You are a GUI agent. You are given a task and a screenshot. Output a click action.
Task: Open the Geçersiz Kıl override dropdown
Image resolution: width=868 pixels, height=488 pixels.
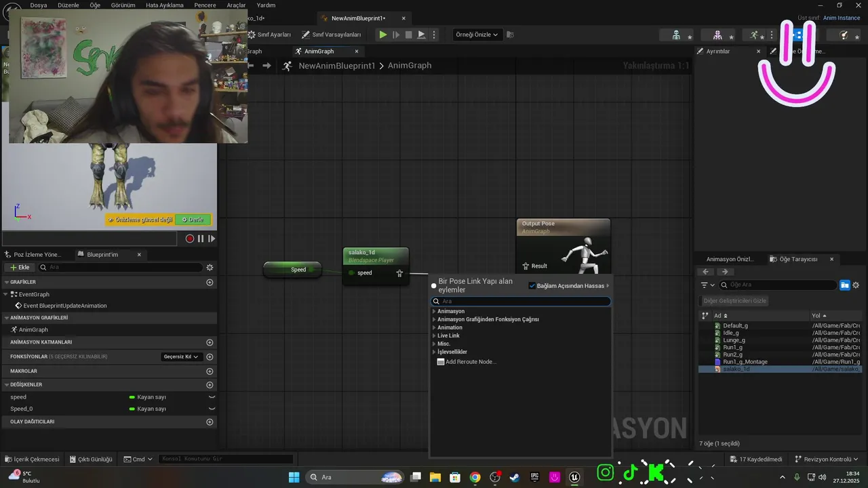[182, 357]
